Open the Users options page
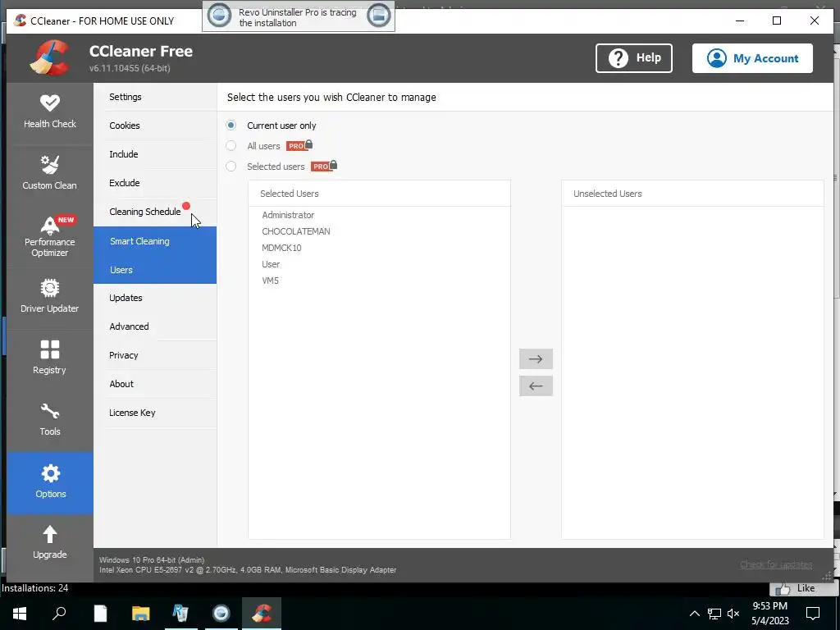 [155, 269]
